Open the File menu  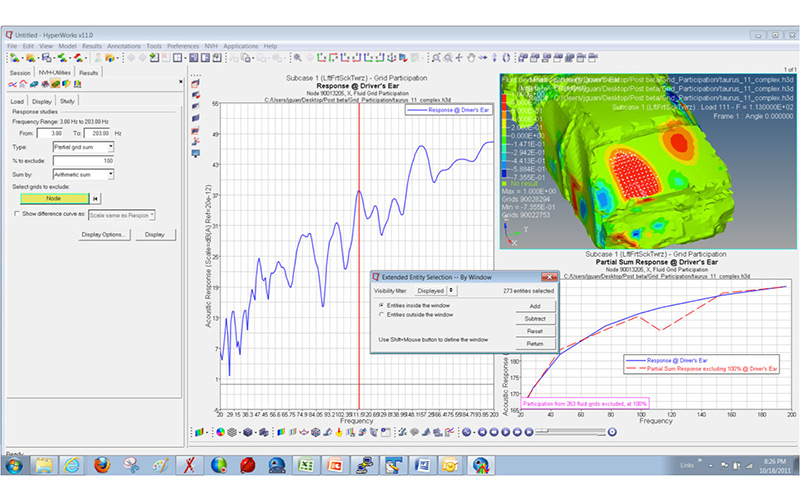pos(12,46)
